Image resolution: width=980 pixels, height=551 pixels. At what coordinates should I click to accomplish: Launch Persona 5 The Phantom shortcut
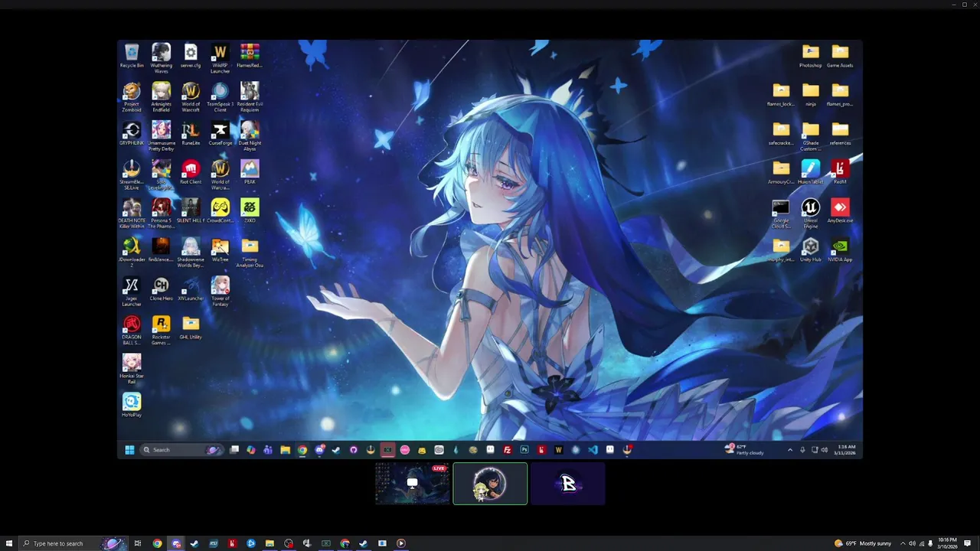[161, 214]
